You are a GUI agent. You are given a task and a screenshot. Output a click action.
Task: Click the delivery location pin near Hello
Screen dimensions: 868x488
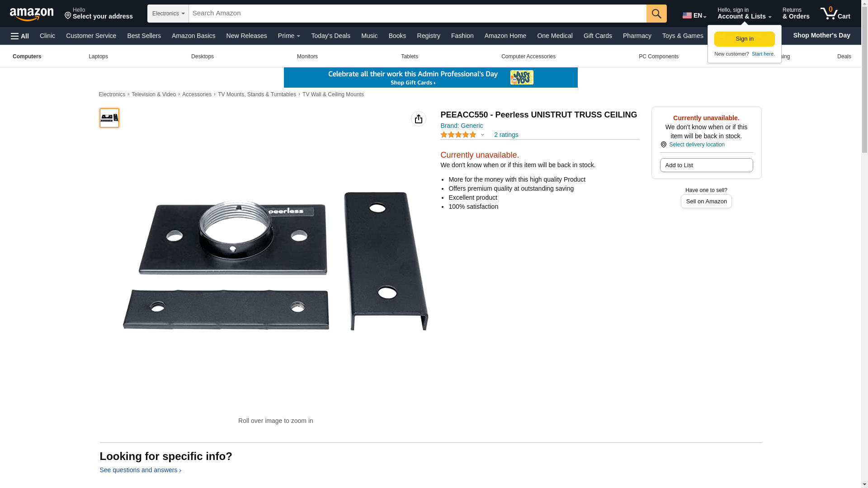point(68,16)
